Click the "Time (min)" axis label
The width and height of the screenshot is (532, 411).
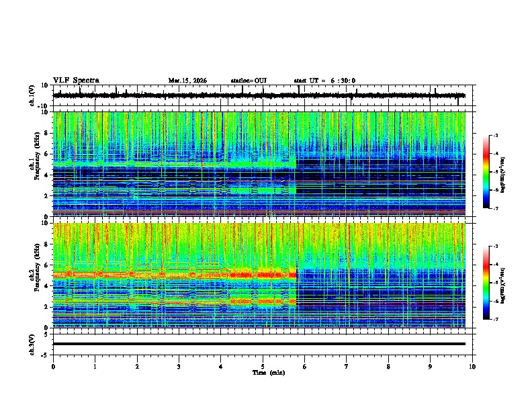tap(269, 373)
